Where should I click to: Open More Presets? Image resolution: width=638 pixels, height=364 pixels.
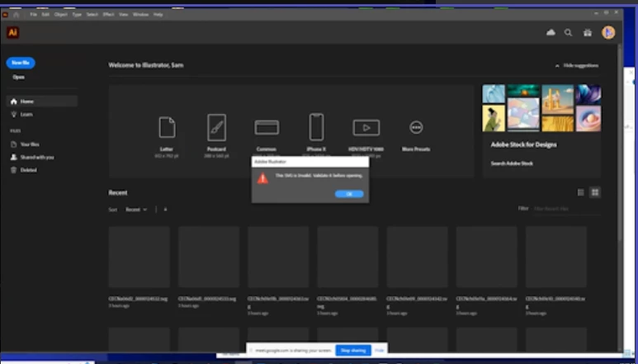point(416,136)
